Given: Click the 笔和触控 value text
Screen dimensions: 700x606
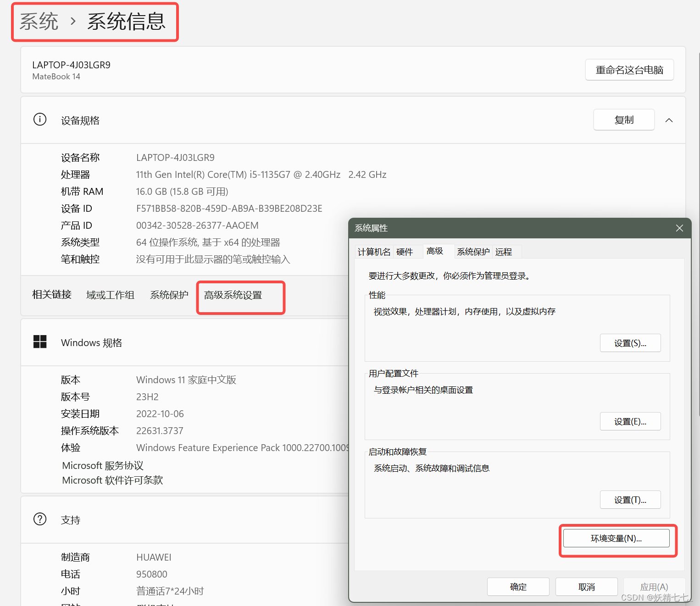Looking at the screenshot, I should click(213, 259).
